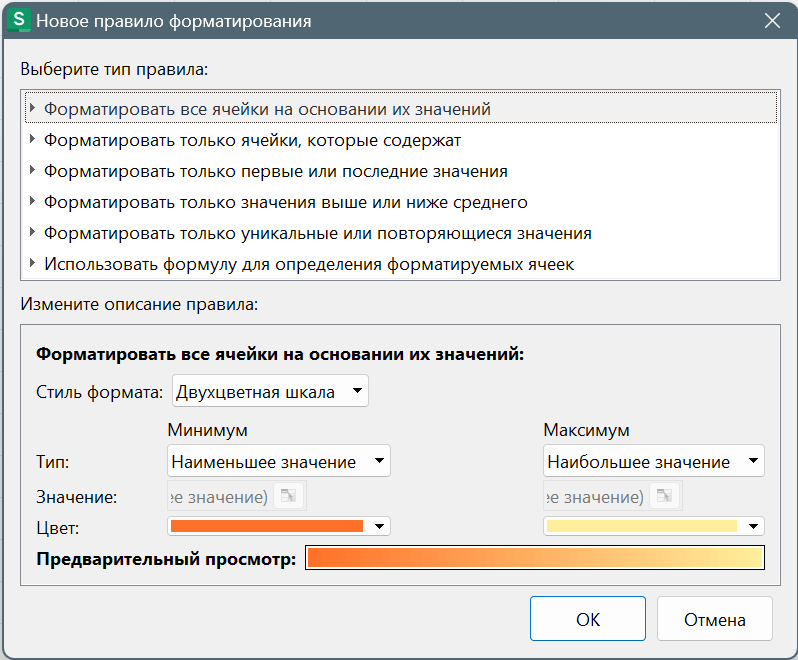Screen dimensions: 798x660
Task: Click the green S application icon in title bar
Action: click(18, 20)
